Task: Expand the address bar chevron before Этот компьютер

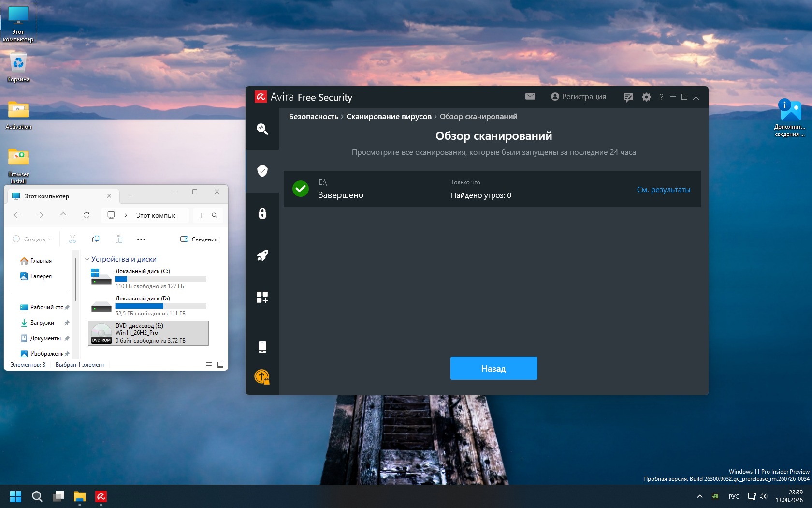Action: (126, 215)
